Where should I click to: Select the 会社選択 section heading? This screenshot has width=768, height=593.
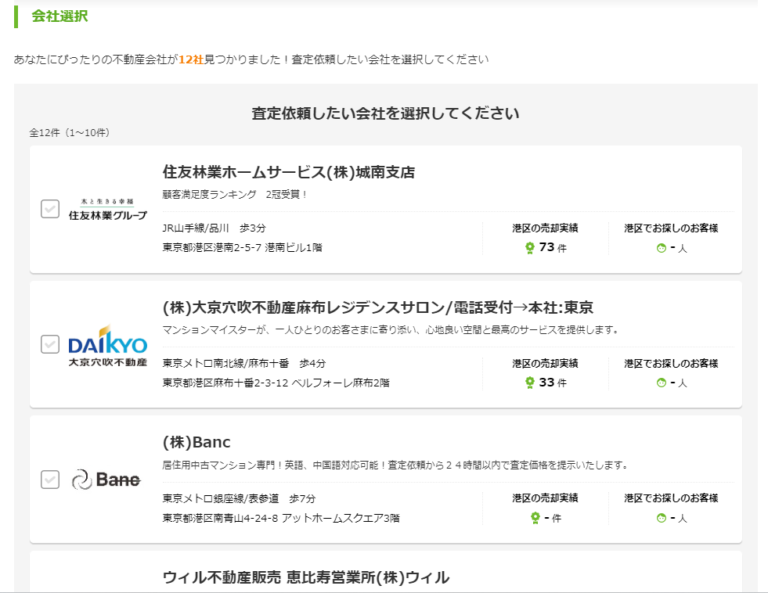[x=60, y=16]
